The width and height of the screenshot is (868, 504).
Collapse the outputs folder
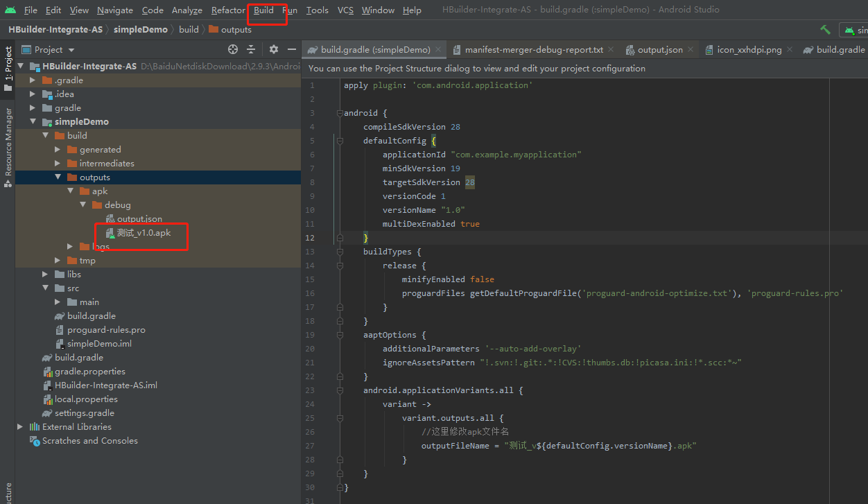[x=58, y=177]
